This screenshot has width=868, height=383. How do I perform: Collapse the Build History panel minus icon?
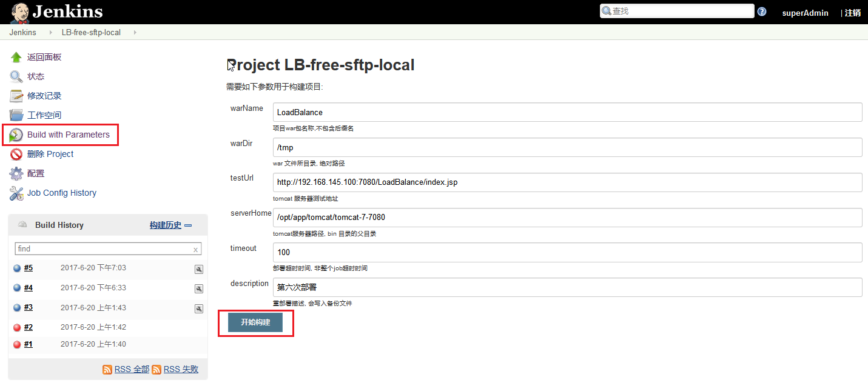click(x=188, y=225)
